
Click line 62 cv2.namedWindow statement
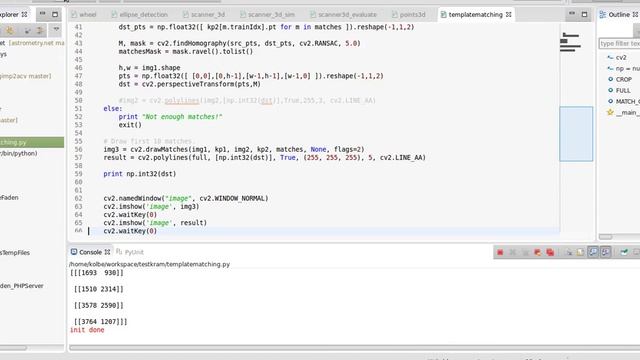(x=186, y=198)
